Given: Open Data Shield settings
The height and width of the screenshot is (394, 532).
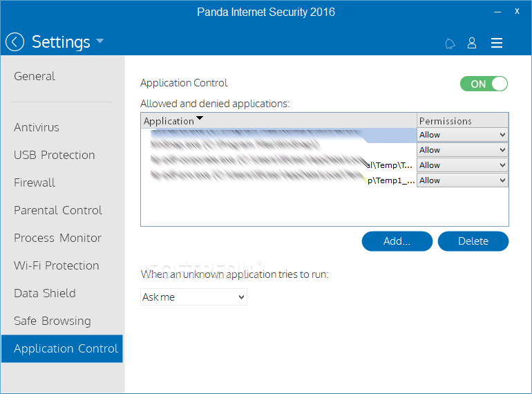Looking at the screenshot, I should (45, 293).
